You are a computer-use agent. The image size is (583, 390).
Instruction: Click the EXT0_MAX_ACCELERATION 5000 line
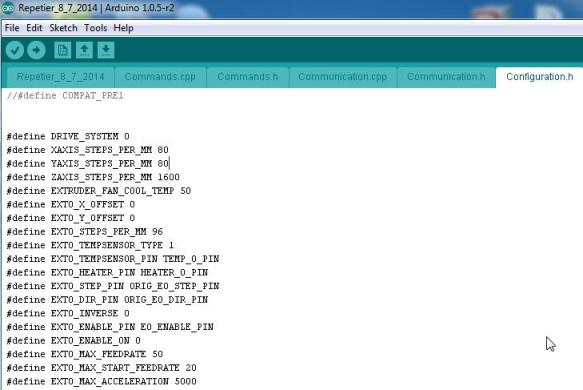102,381
